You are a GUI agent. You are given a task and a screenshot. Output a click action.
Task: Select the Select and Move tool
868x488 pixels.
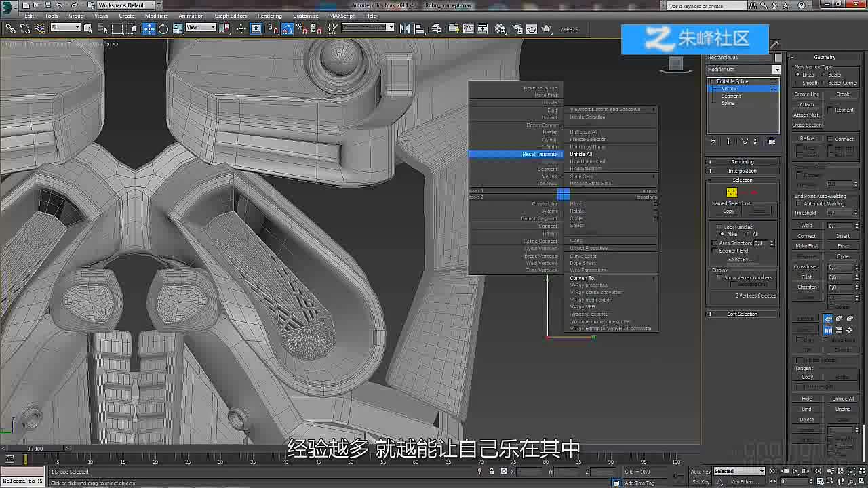[149, 28]
